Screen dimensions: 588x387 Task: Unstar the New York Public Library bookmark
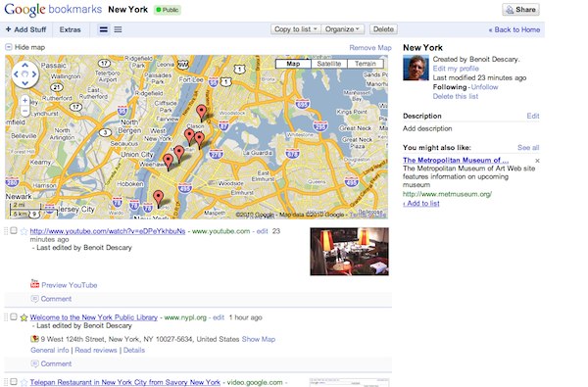(24, 317)
